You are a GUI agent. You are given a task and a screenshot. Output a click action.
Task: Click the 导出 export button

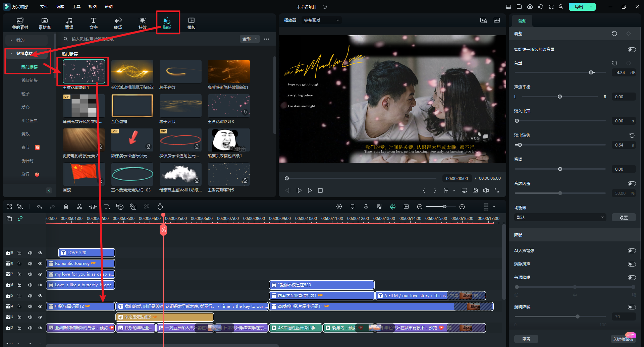click(x=579, y=7)
